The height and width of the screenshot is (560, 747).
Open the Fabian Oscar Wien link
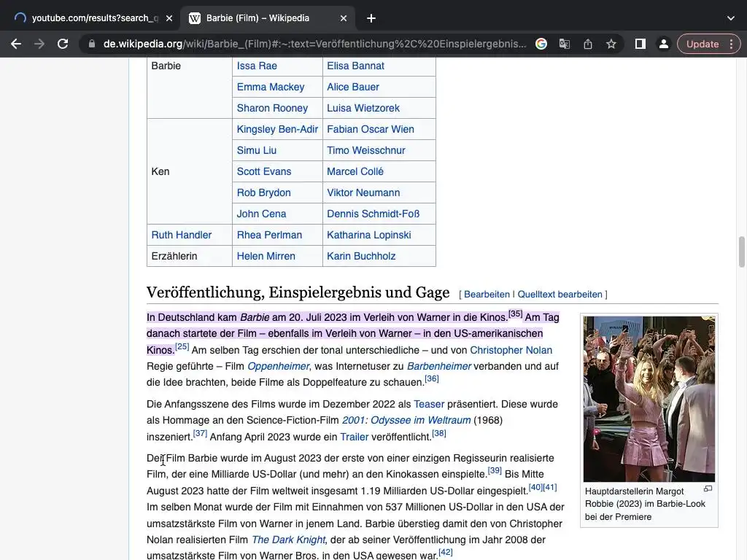[370, 129]
